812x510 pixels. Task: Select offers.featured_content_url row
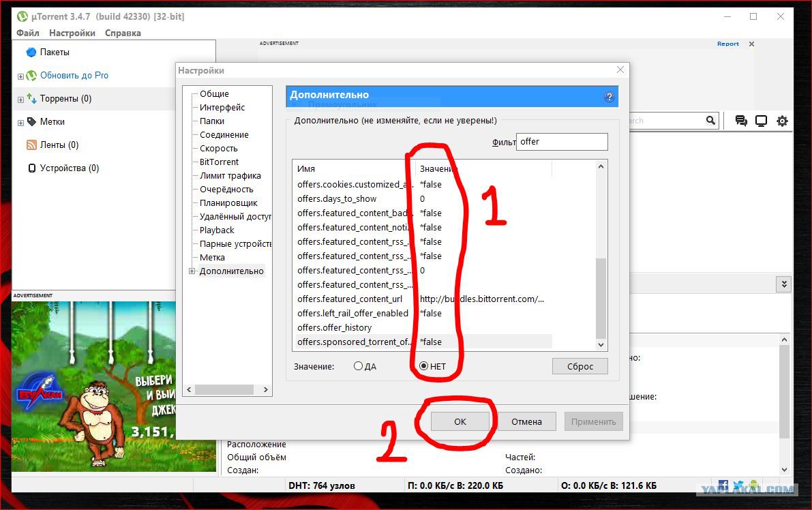(423, 299)
